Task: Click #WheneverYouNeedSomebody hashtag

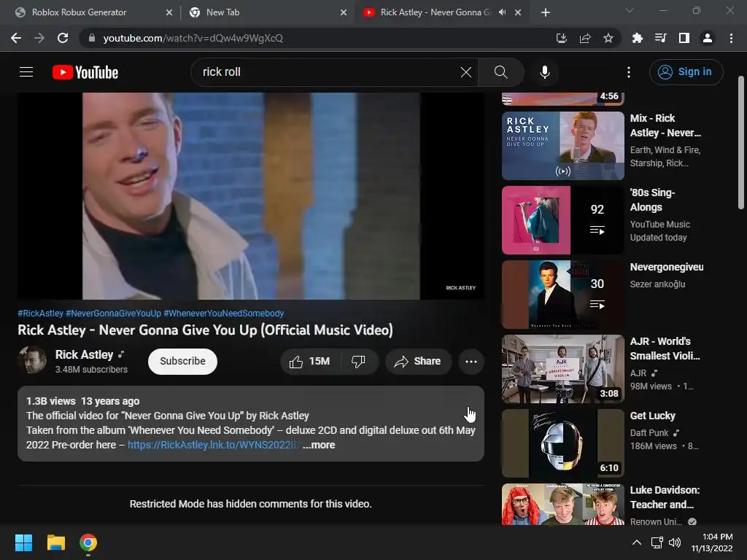Action: tap(223, 314)
